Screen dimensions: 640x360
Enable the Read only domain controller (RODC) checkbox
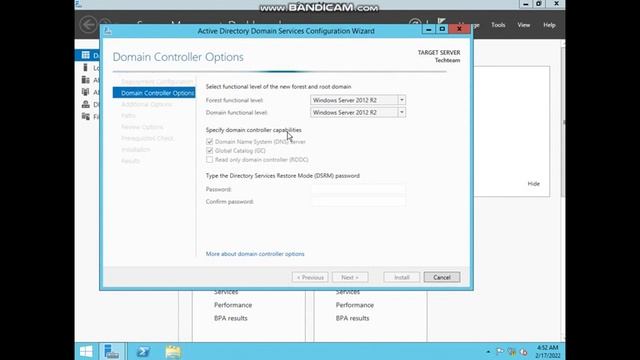[209, 160]
